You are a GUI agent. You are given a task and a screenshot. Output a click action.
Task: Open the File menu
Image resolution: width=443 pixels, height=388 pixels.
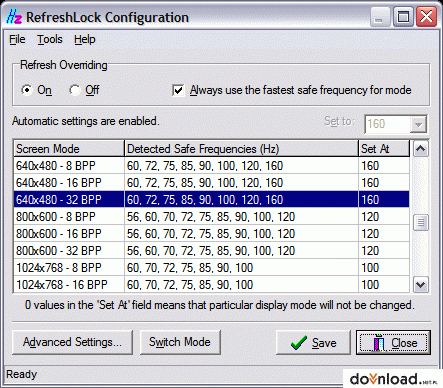17,39
